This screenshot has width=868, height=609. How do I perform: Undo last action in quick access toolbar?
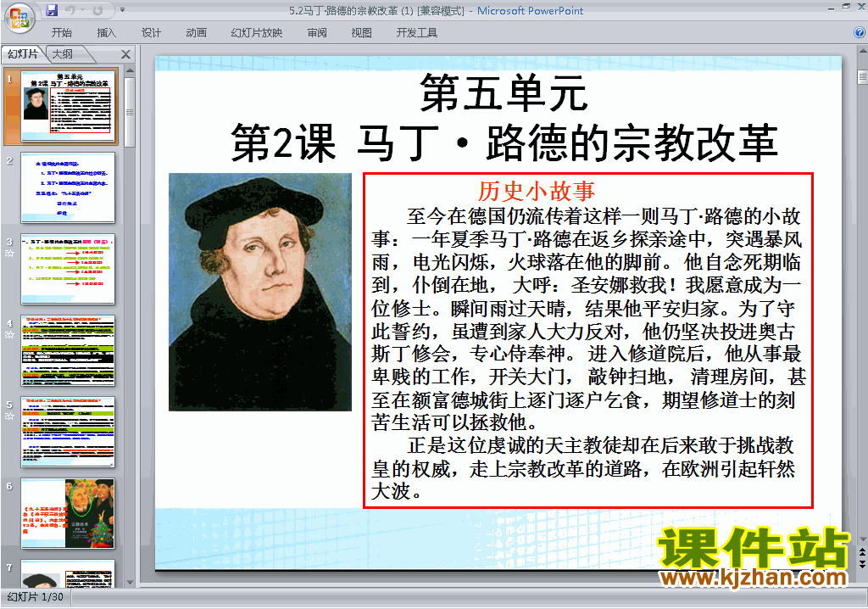pyautogui.click(x=70, y=10)
